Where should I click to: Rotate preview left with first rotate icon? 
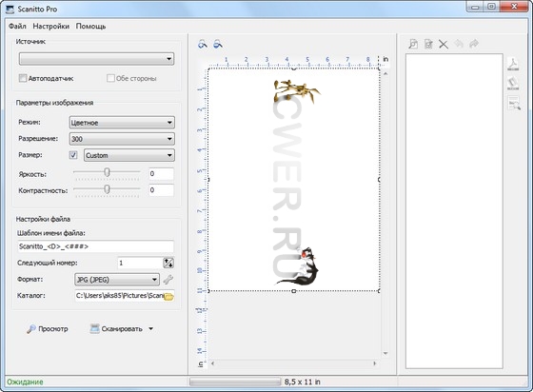203,44
